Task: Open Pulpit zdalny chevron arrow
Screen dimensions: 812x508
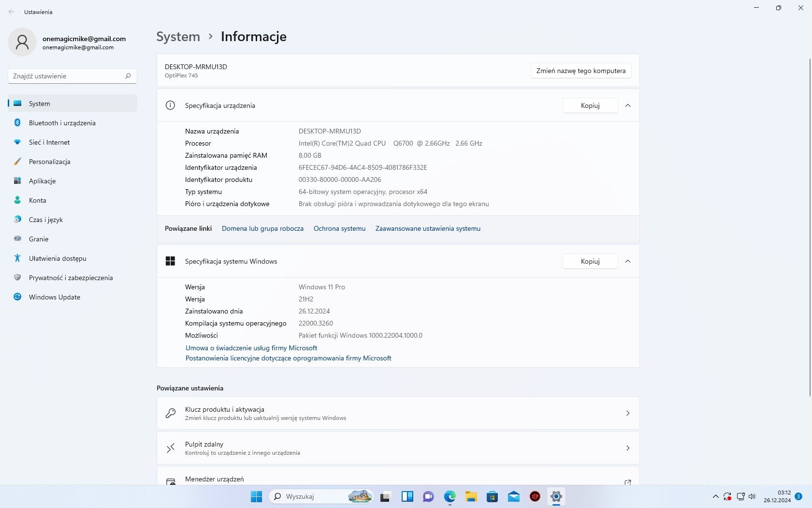Action: [628, 448]
